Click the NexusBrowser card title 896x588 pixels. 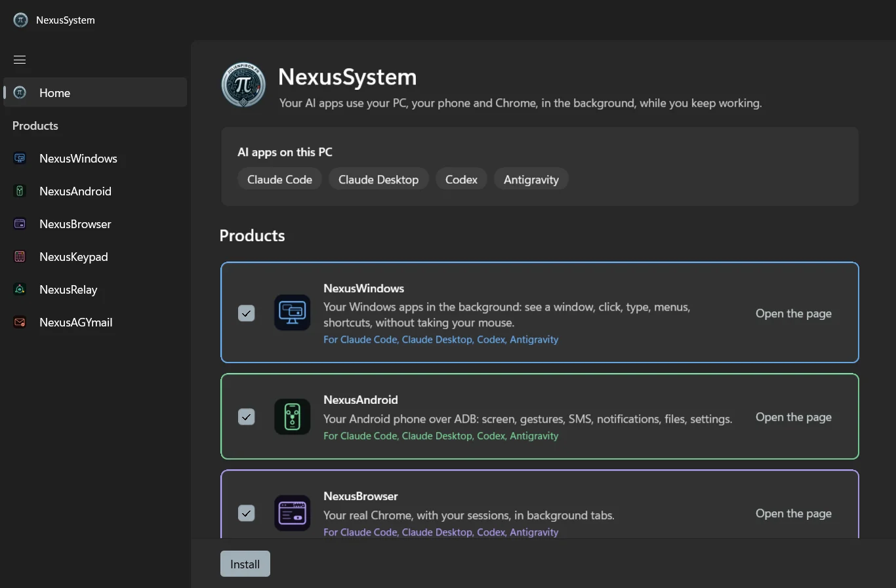click(361, 496)
